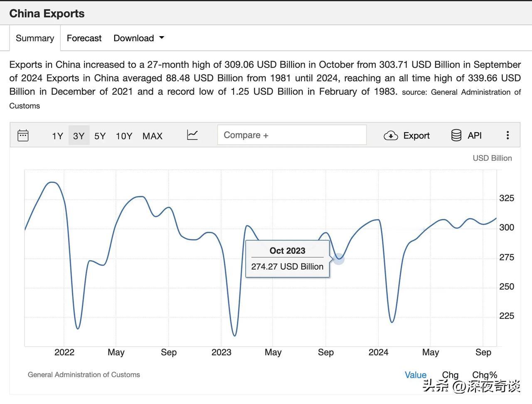The image size is (532, 404).
Task: Click the Export cloud download icon
Action: [x=391, y=135]
